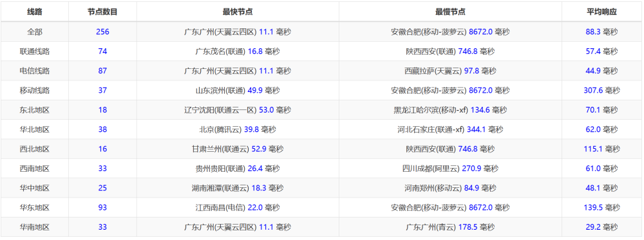Click slowest node 西藏拉萨(天翼云) 97.8 毫秒
The height and width of the screenshot is (240, 644).
450,71
